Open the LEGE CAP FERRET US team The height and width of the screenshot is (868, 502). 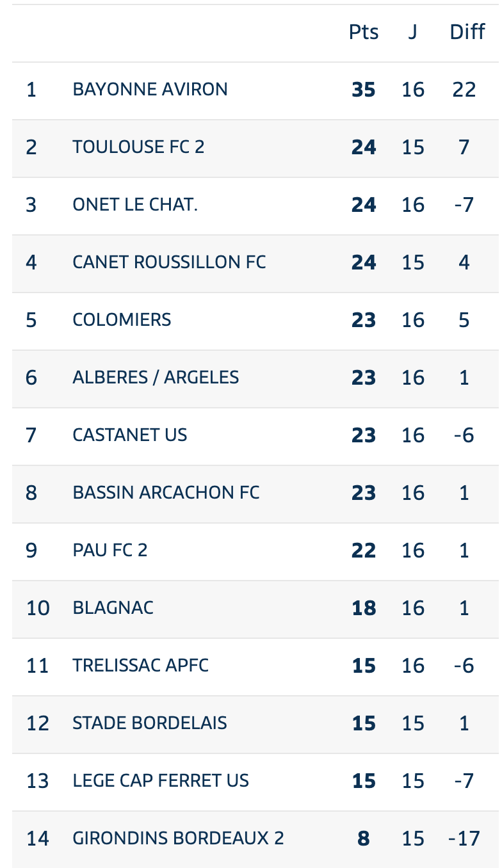(x=161, y=781)
